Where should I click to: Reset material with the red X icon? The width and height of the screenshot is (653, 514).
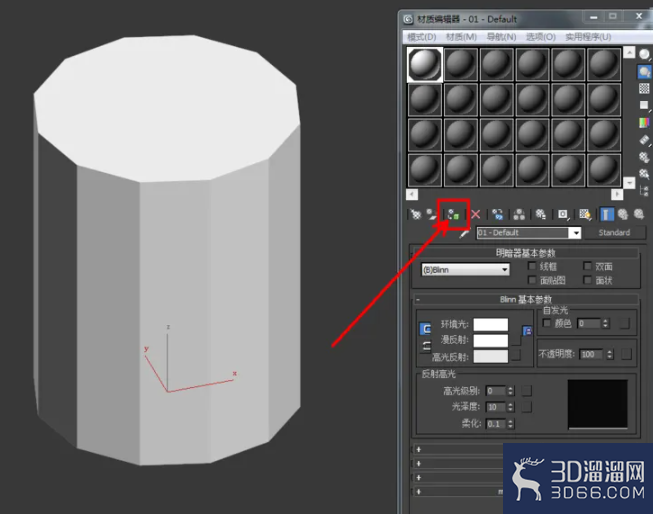click(476, 215)
